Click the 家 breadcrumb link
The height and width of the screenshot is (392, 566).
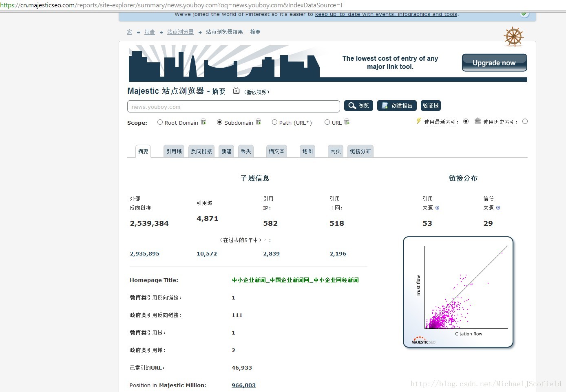(129, 32)
